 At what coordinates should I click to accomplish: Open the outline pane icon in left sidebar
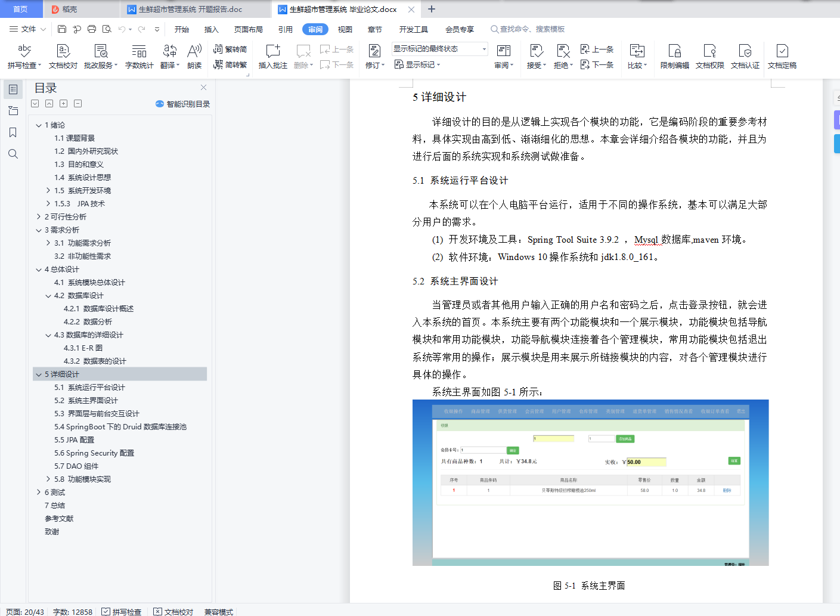(x=13, y=89)
